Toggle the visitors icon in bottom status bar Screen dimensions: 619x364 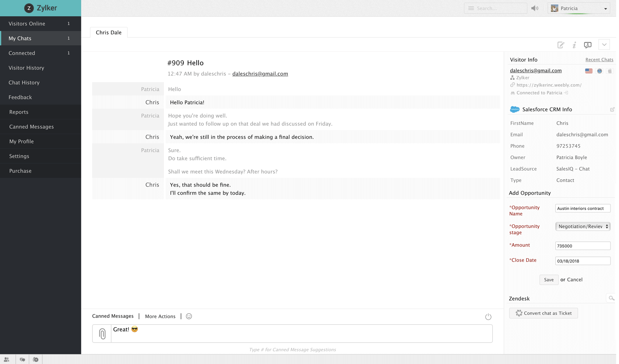[7, 359]
